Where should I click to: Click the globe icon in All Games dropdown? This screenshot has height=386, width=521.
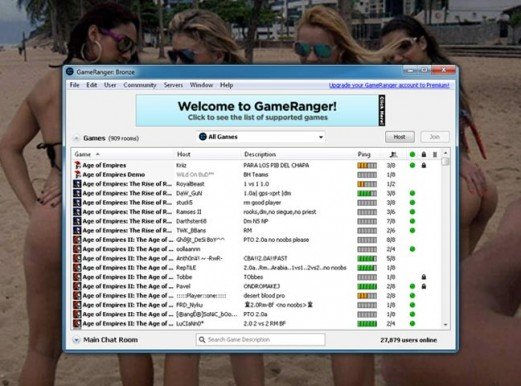pos(203,136)
